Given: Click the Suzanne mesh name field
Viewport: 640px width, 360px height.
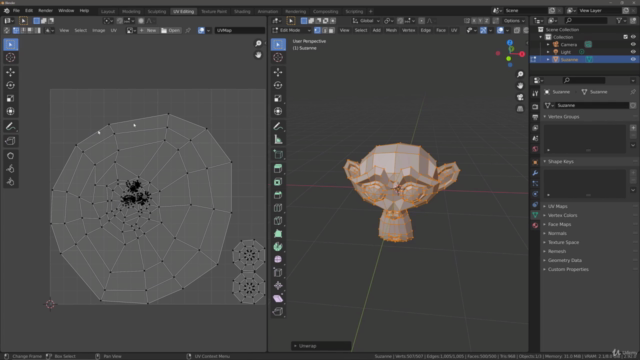Looking at the screenshot, I should click(592, 105).
